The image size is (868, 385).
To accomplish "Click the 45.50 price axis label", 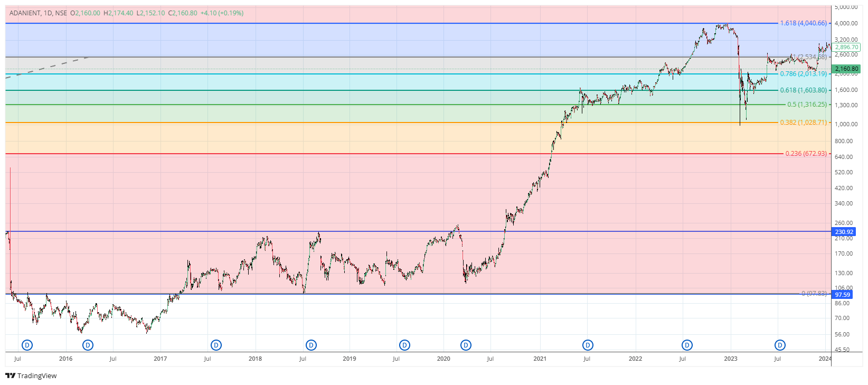I will click(x=842, y=350).
